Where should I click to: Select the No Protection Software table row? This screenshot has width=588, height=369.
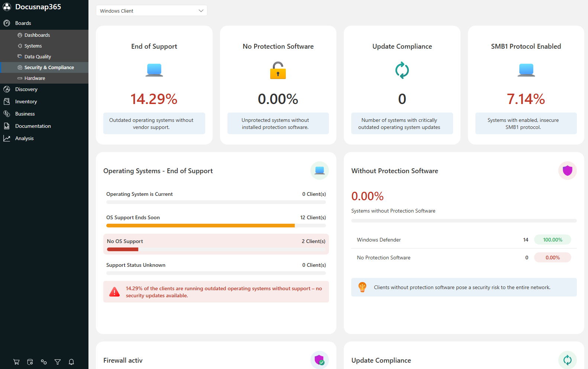(x=464, y=258)
